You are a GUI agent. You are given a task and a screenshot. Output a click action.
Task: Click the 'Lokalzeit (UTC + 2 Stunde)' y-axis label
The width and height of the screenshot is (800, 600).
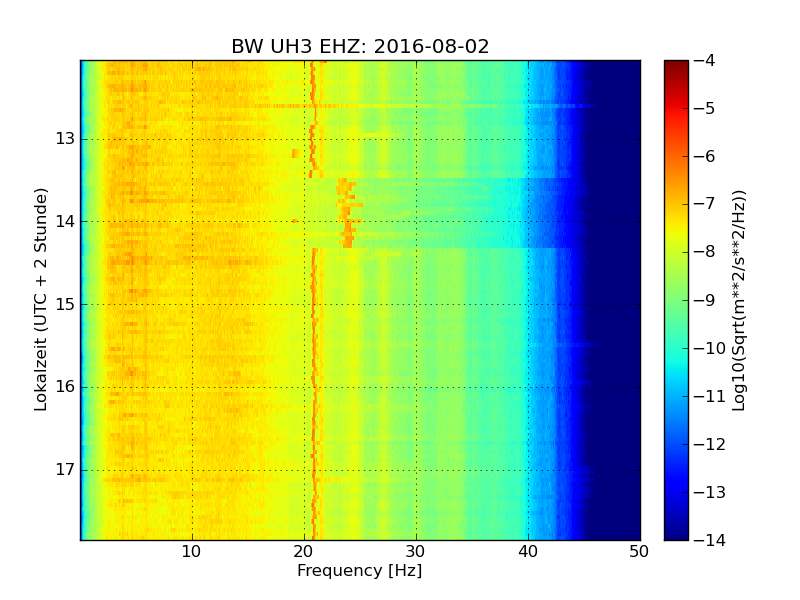pyautogui.click(x=41, y=300)
